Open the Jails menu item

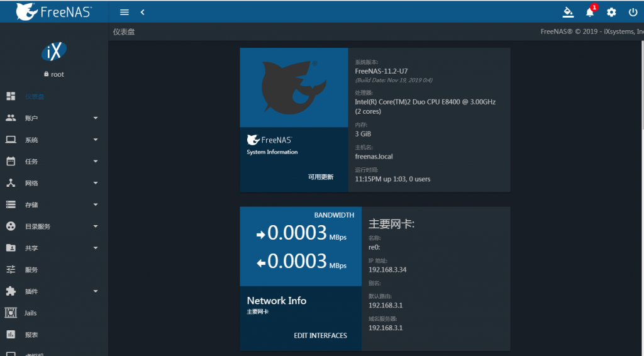click(54, 313)
